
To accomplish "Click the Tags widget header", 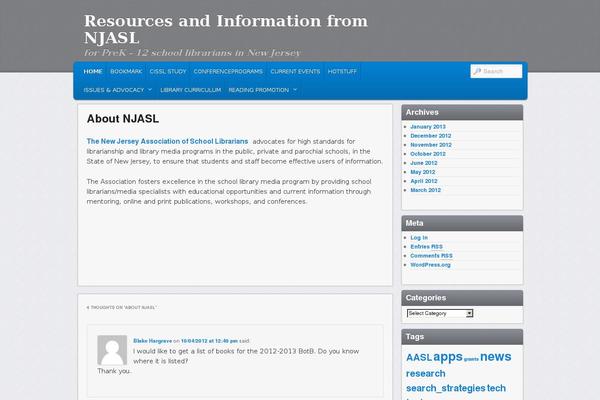I will pos(462,337).
